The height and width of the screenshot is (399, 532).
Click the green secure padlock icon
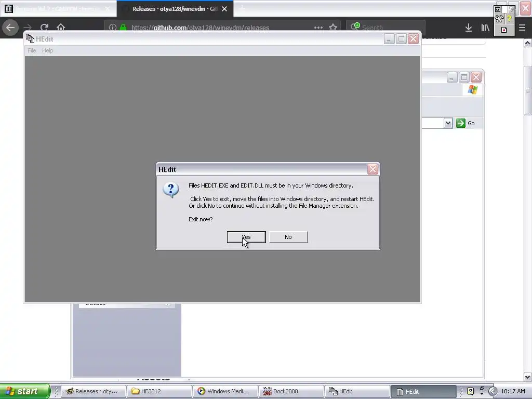[123, 28]
